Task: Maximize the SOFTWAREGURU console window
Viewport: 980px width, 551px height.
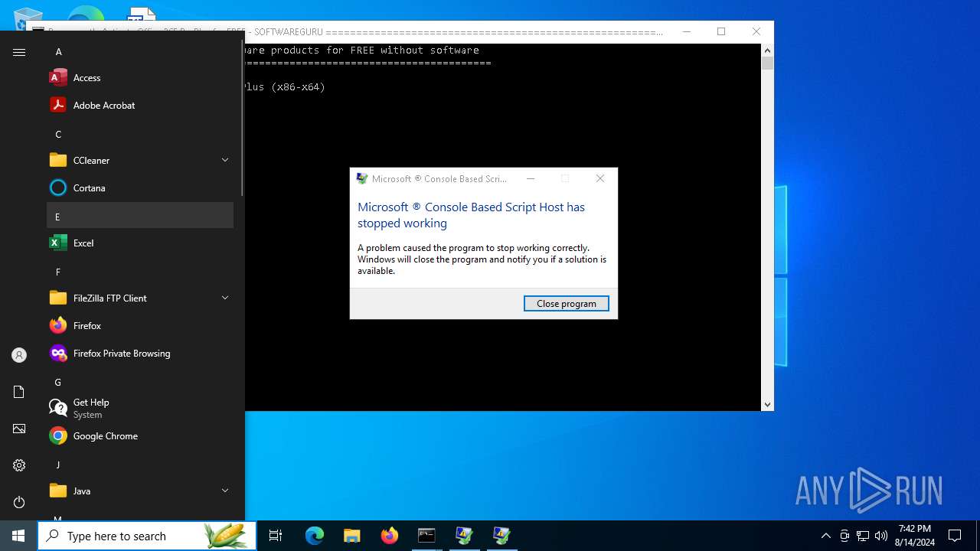Action: pyautogui.click(x=721, y=31)
